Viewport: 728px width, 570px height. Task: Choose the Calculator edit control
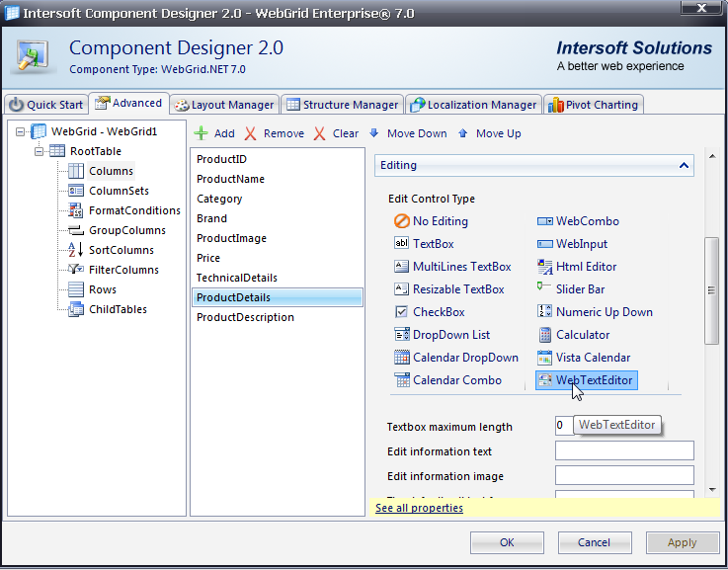pyautogui.click(x=582, y=335)
